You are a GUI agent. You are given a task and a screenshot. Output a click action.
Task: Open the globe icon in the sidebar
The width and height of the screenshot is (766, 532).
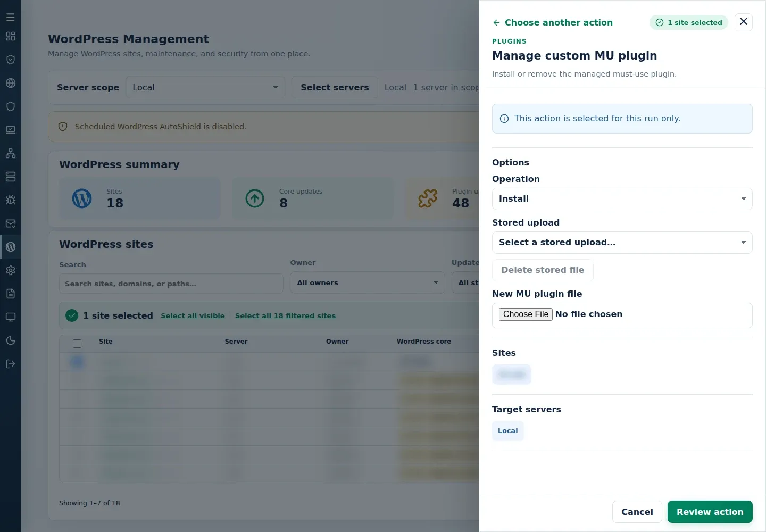[x=11, y=83]
